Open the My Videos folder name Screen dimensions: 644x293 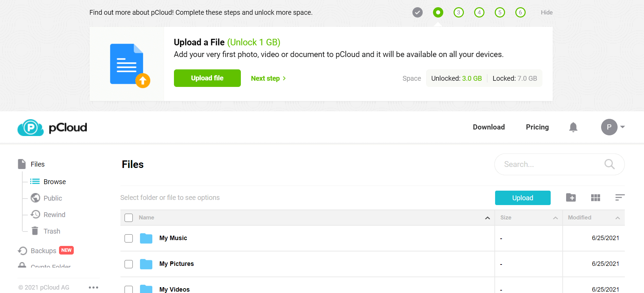[174, 289]
